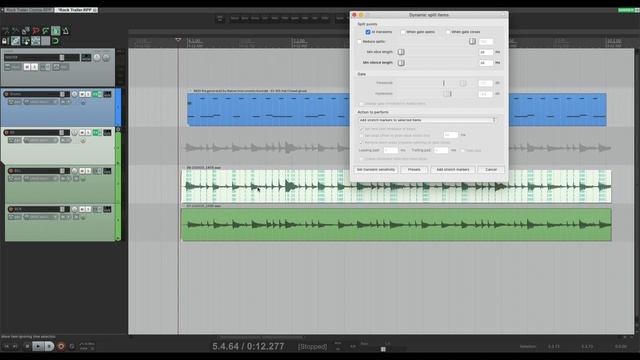This screenshot has width=640, height=360.
Task: Click the horizontal arrange scrollbar
Action: pyautogui.click(x=261, y=337)
